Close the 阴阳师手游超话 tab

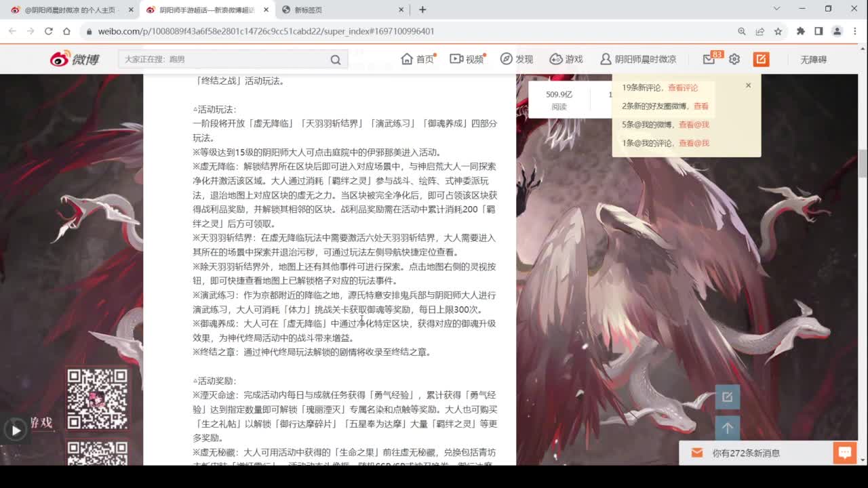click(x=266, y=9)
